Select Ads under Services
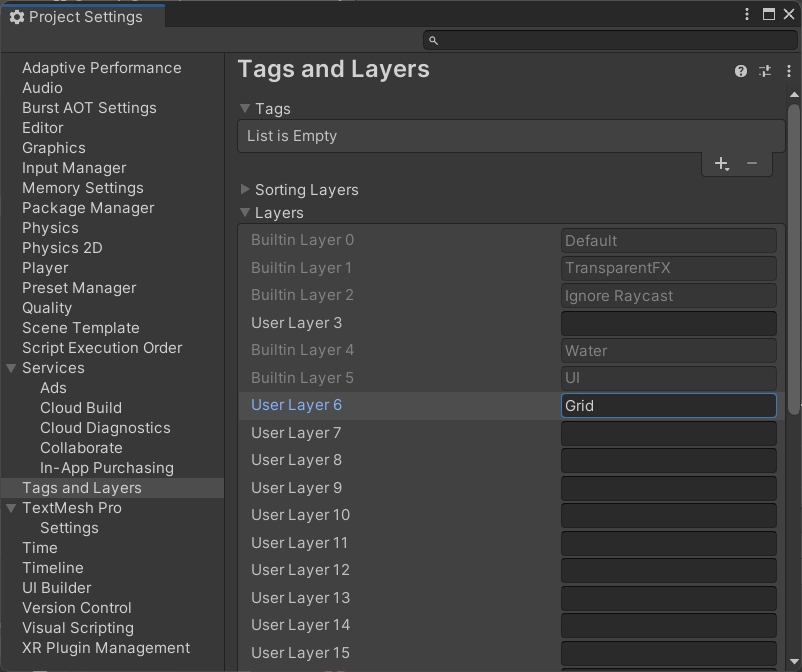 coord(54,388)
